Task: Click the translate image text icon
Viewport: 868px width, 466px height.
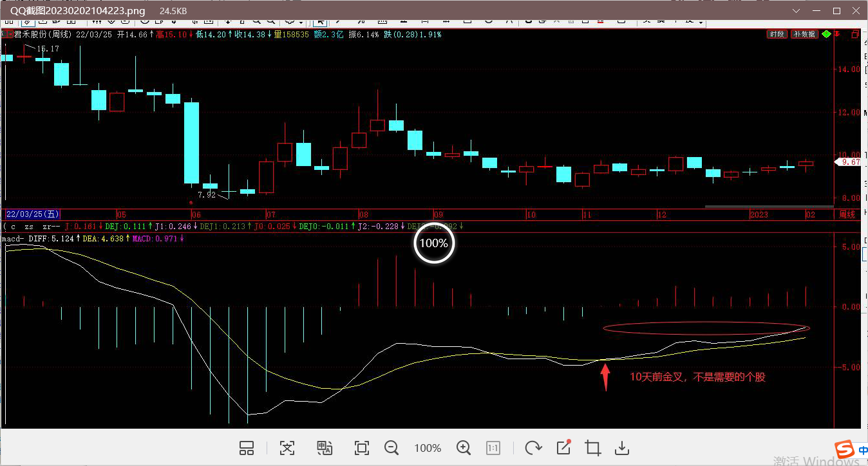Action: pos(325,448)
